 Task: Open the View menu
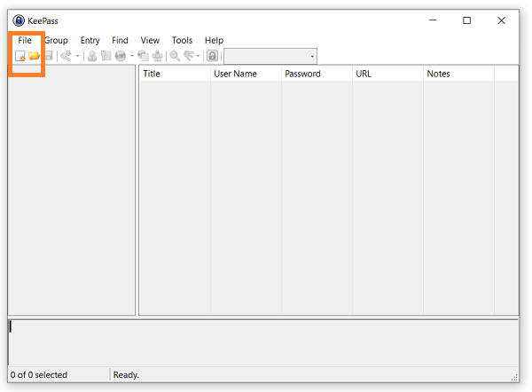click(x=150, y=41)
